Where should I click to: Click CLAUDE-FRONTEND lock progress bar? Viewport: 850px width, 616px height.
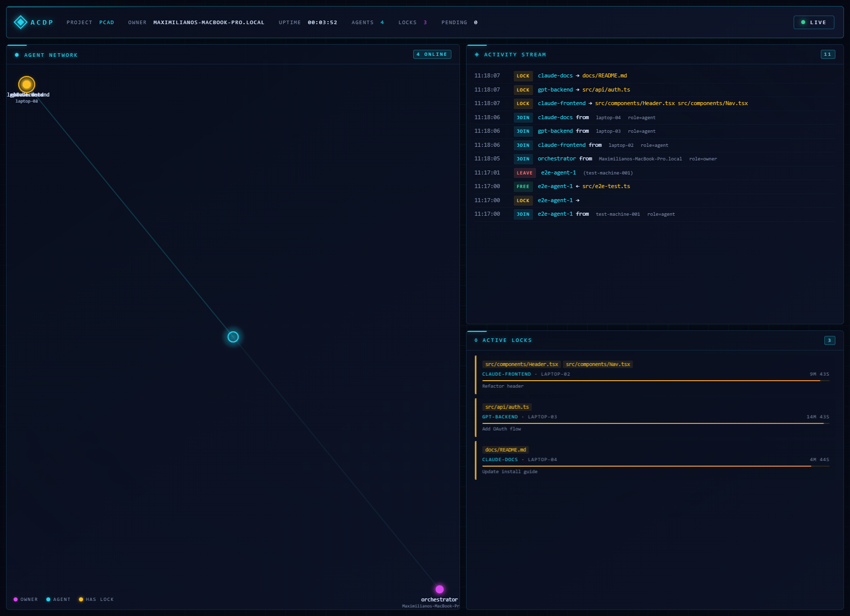tap(656, 381)
